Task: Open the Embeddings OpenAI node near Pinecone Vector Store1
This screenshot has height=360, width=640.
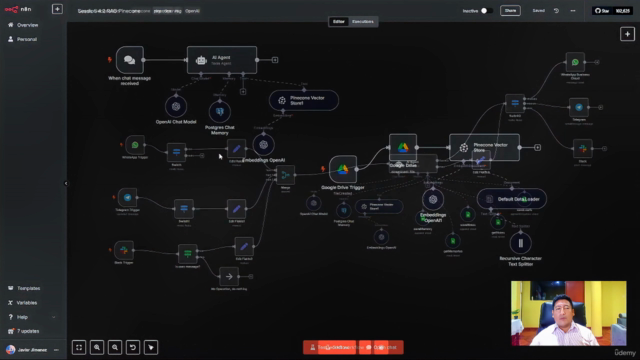Action: (x=263, y=144)
